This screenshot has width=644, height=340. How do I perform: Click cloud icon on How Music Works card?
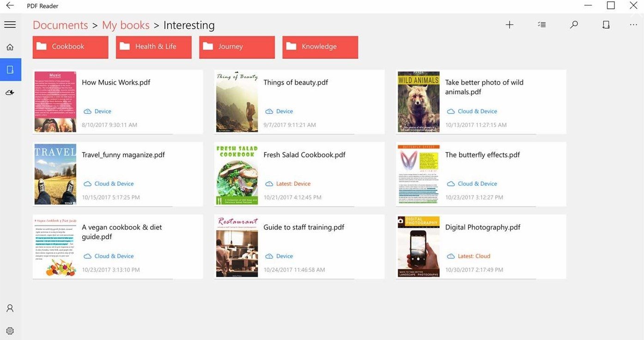(x=87, y=111)
